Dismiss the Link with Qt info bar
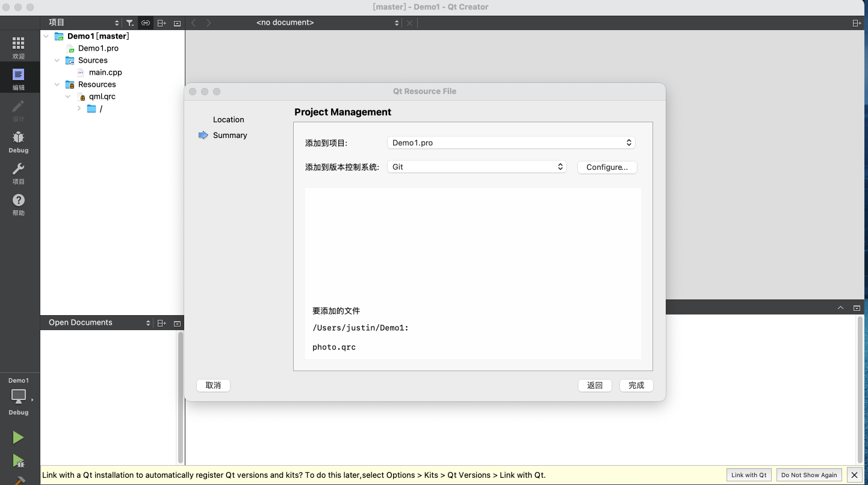The width and height of the screenshot is (868, 485). click(x=854, y=475)
